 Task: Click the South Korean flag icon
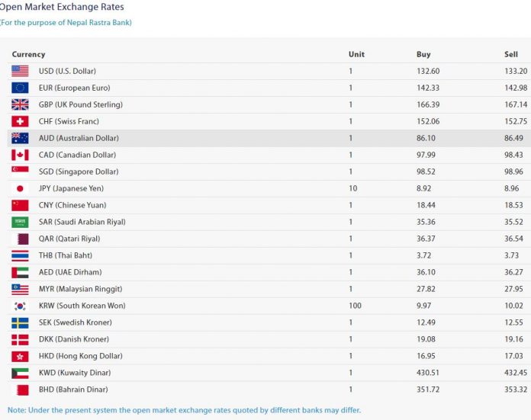(x=20, y=306)
